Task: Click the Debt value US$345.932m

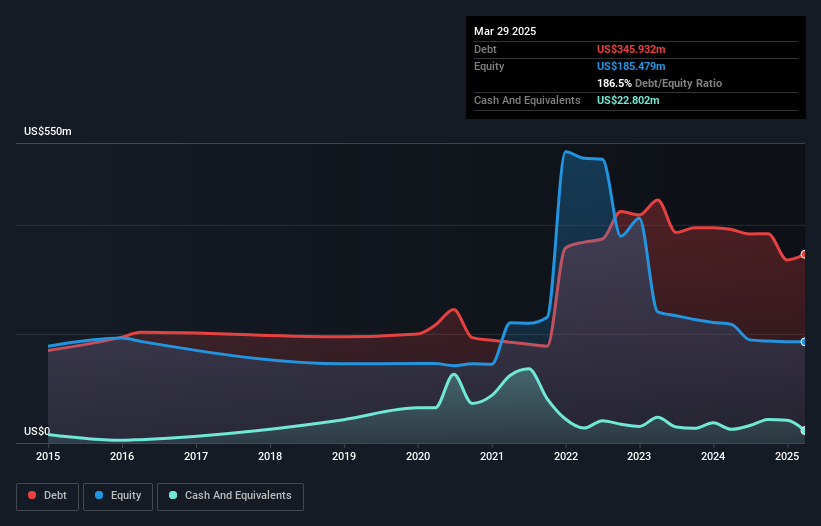Action: pyautogui.click(x=631, y=49)
